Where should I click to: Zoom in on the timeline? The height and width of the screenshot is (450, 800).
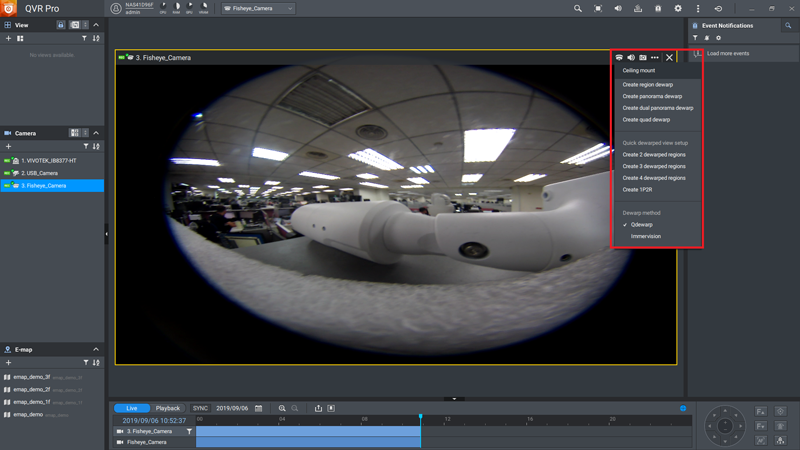(x=282, y=408)
